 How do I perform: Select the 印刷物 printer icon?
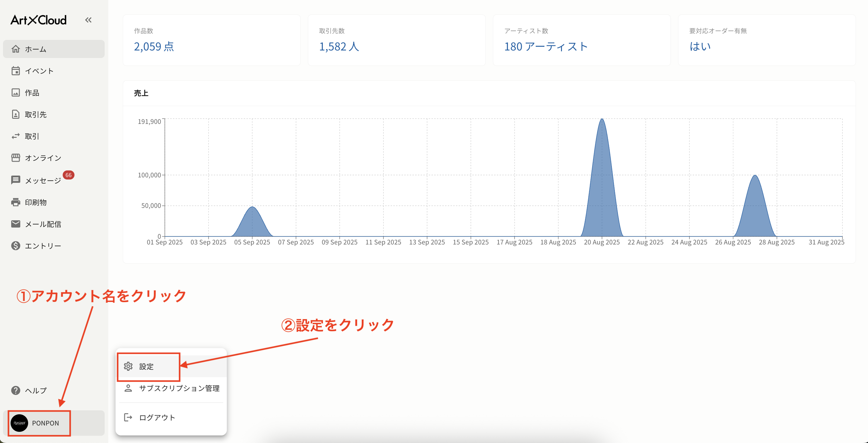click(x=16, y=202)
